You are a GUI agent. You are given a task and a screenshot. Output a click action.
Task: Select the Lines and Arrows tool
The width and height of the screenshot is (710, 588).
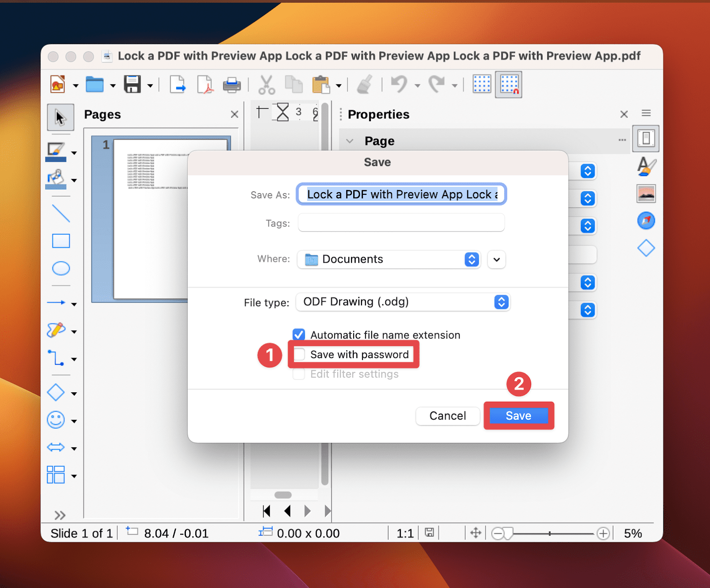coord(56,303)
